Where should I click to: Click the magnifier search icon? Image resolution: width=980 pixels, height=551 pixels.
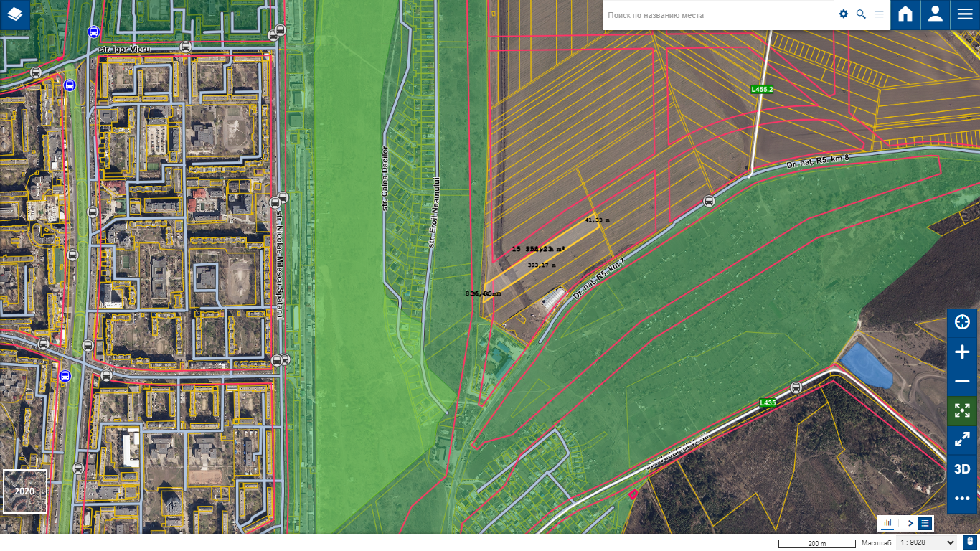861,14
